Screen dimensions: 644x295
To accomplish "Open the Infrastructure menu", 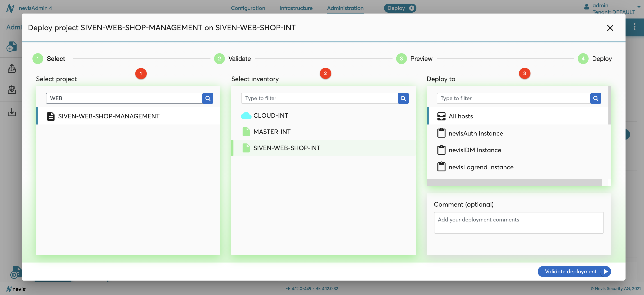I will click(296, 8).
